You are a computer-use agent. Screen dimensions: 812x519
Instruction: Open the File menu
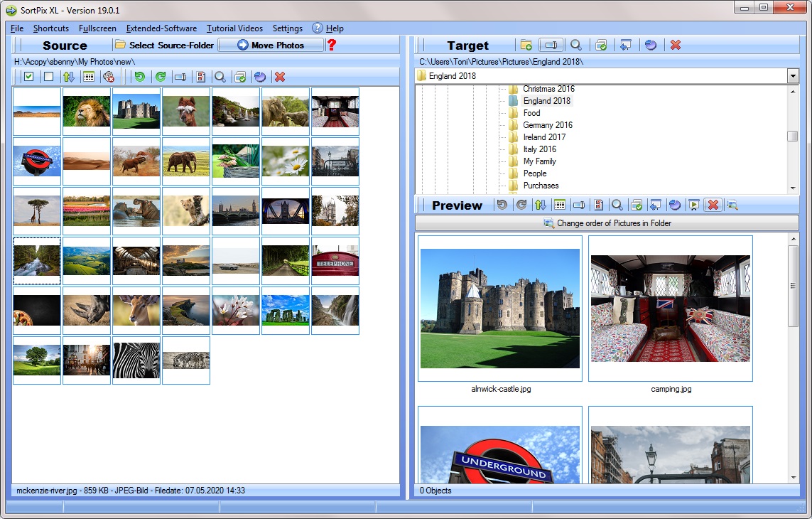coord(17,28)
